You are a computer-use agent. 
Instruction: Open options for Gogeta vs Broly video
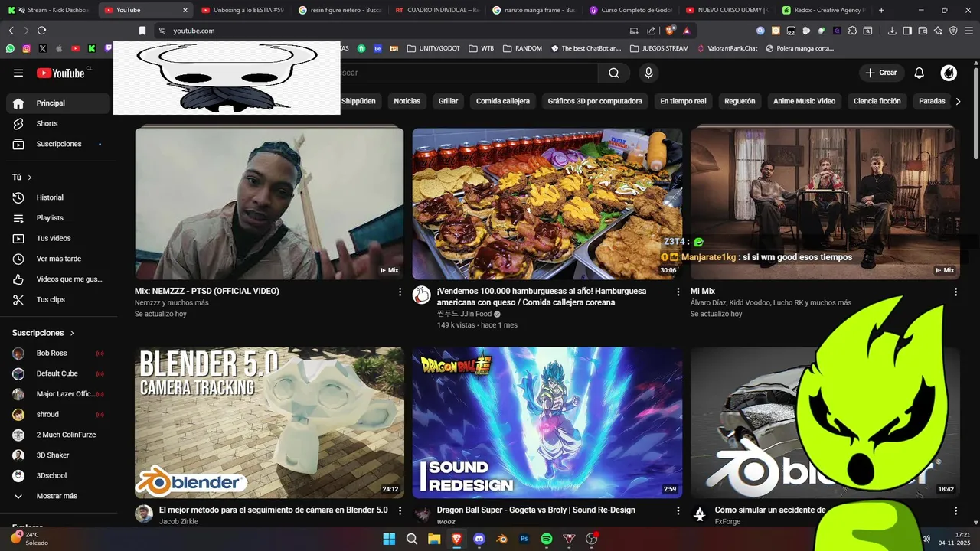pyautogui.click(x=678, y=510)
